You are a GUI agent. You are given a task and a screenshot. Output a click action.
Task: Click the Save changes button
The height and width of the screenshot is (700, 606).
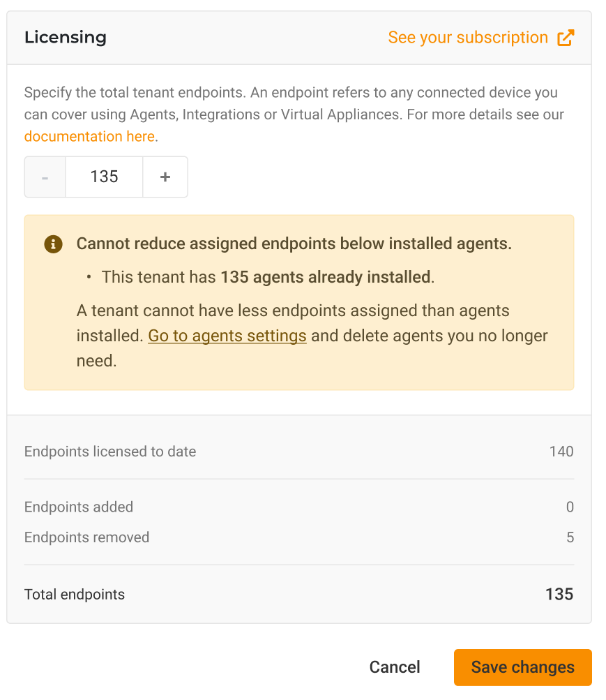522,667
